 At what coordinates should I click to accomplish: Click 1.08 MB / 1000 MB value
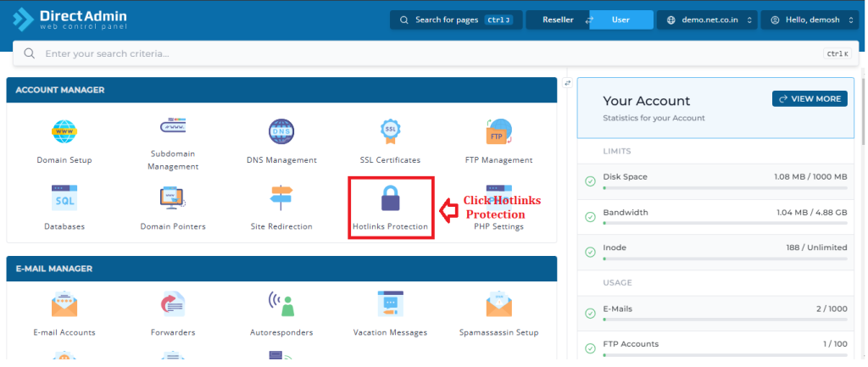810,176
